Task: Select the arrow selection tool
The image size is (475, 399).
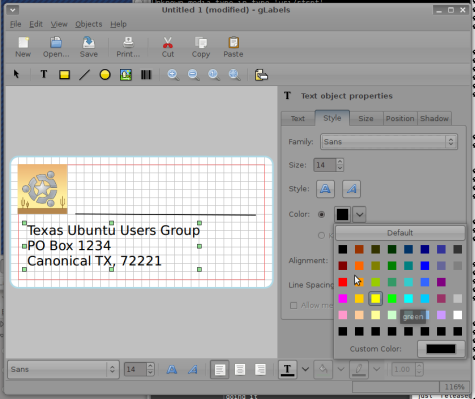Action: (16, 74)
